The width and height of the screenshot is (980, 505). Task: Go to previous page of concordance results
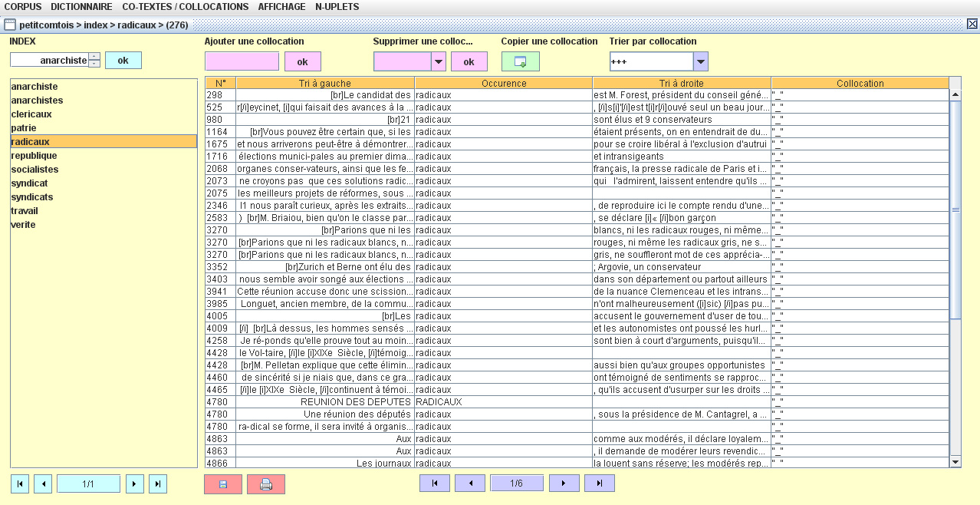pyautogui.click(x=470, y=483)
